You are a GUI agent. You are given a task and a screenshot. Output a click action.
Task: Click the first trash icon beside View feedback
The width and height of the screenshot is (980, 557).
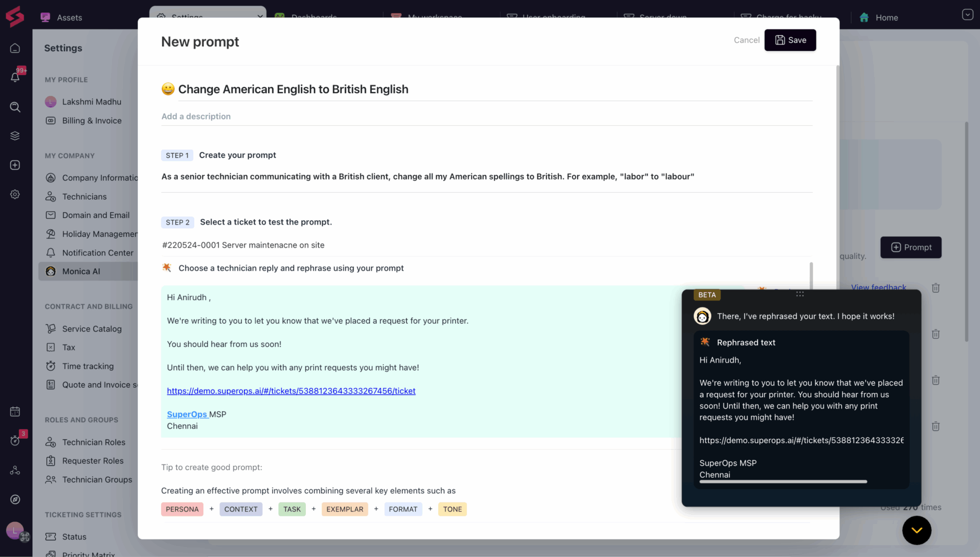[x=935, y=288]
